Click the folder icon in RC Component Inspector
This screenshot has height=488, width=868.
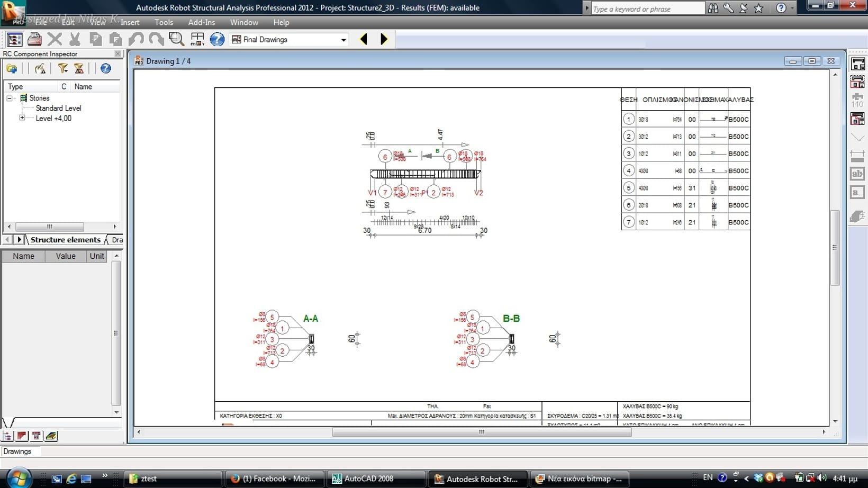click(x=12, y=68)
